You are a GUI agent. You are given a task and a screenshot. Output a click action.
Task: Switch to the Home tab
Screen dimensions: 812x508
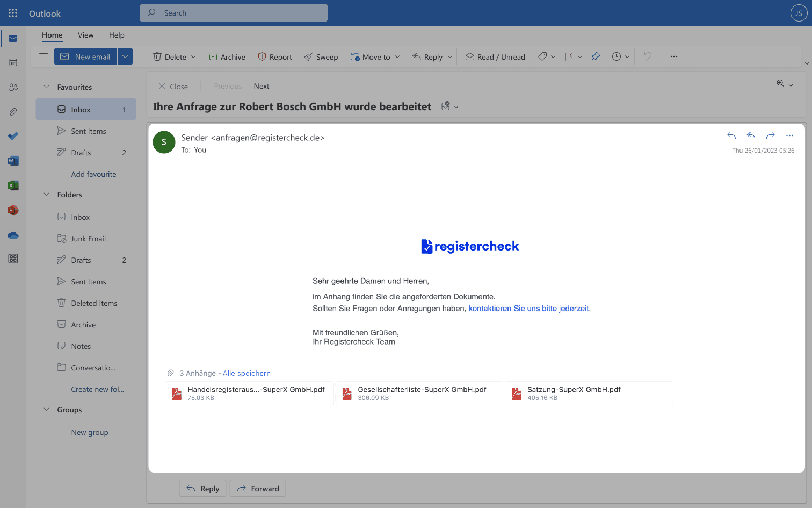click(52, 35)
